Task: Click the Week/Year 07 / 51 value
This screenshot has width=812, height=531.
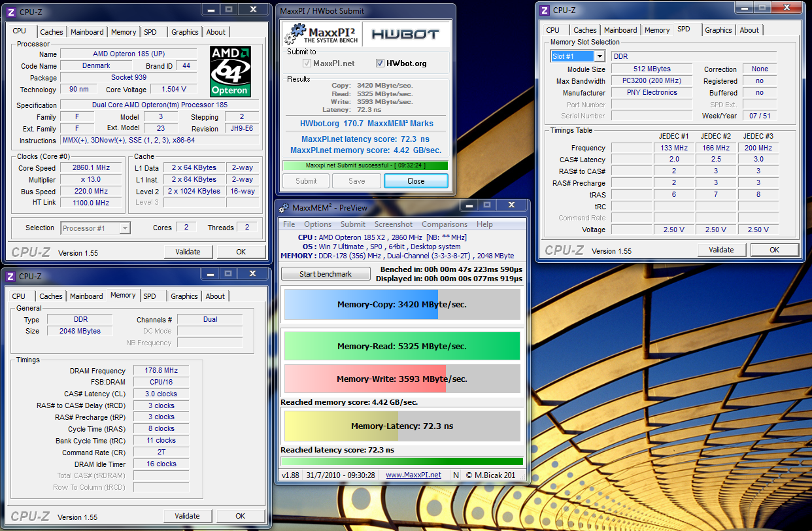Action: [759, 116]
